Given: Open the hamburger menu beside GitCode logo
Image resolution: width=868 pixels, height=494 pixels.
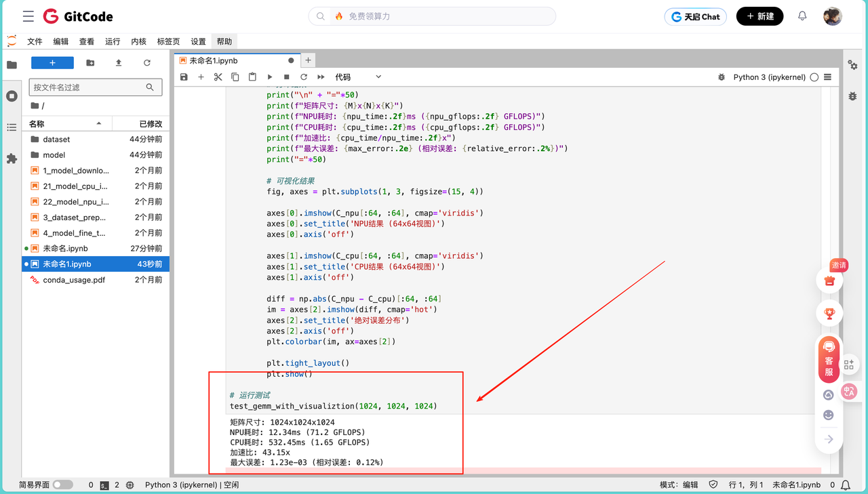Looking at the screenshot, I should pos(28,16).
